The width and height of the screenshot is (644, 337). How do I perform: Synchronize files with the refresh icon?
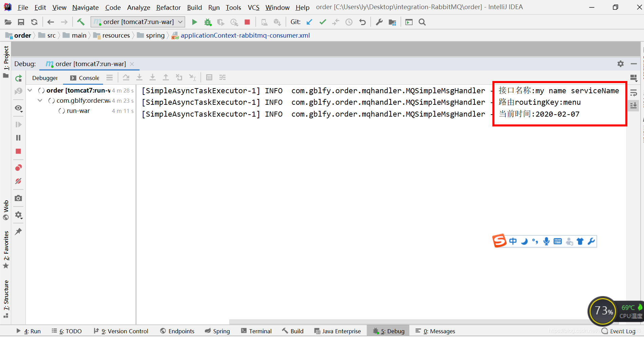coord(34,22)
